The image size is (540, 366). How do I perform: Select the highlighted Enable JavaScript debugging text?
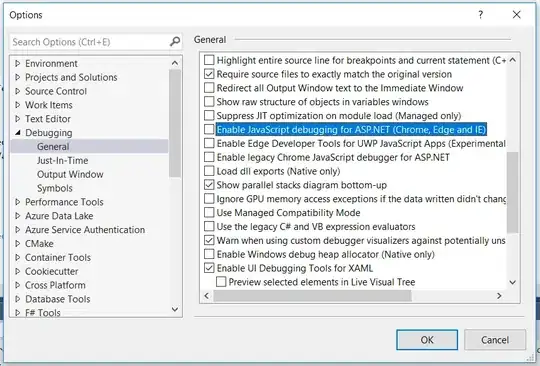pos(351,129)
